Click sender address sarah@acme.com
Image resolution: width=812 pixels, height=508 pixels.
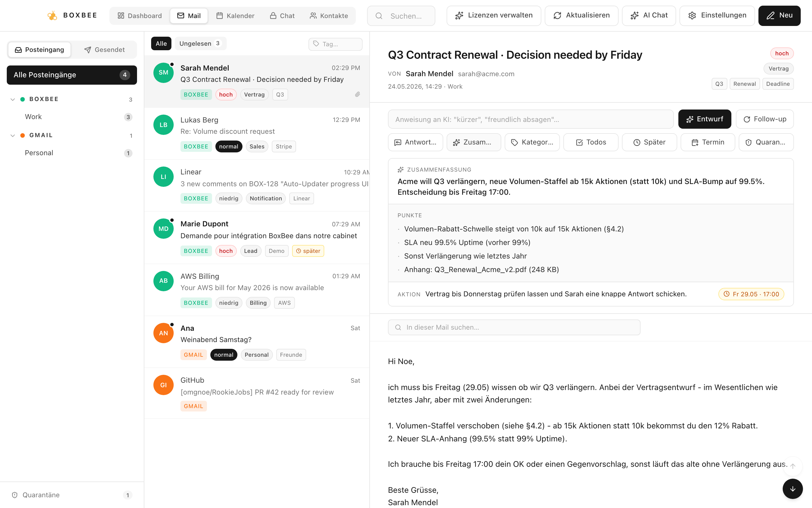[486, 74]
